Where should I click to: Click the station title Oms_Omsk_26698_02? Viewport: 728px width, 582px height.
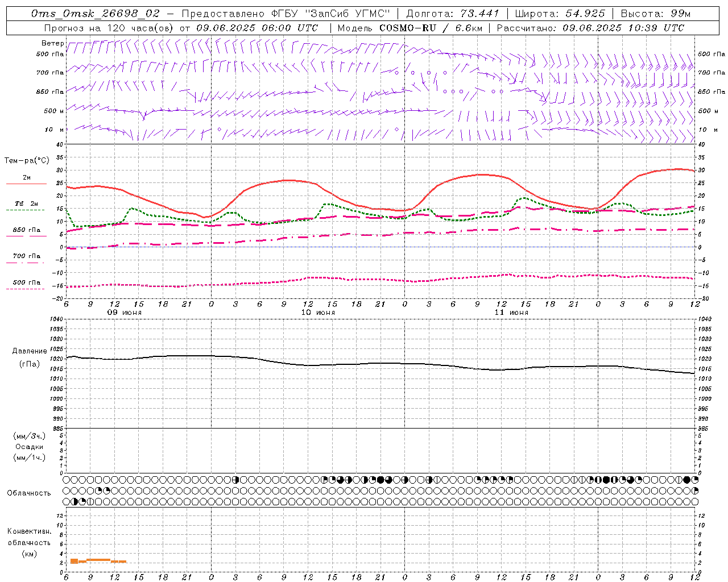coord(96,14)
